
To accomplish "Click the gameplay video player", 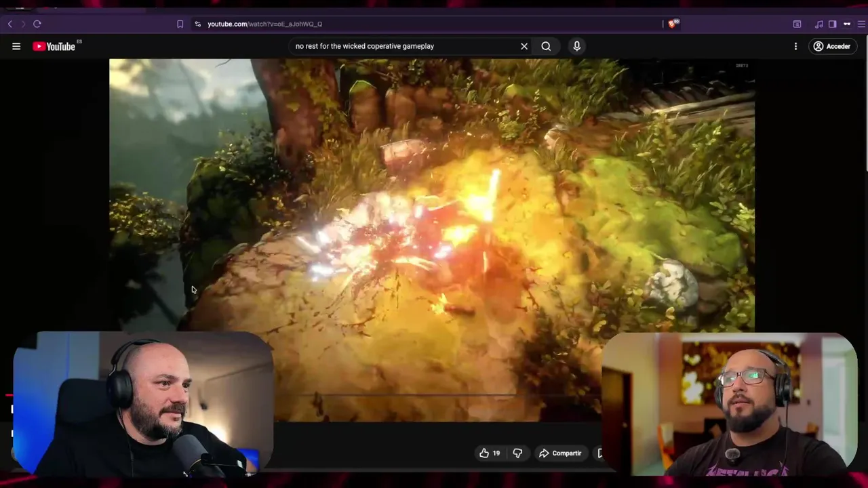I will [432, 240].
